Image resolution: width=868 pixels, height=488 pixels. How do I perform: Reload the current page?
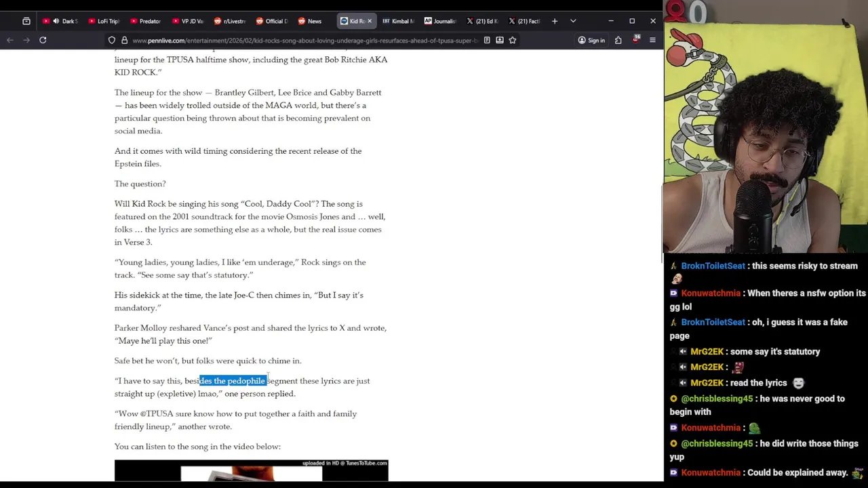pyautogui.click(x=43, y=40)
